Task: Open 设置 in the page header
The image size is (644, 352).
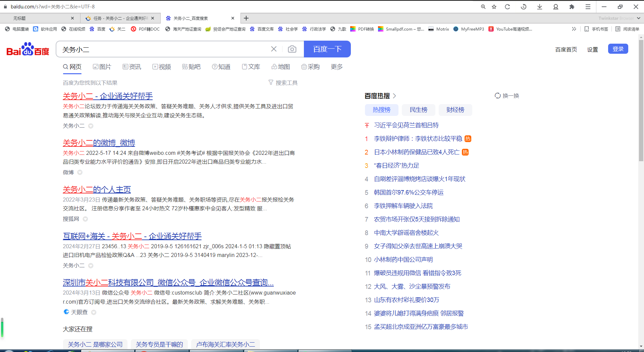Action: (593, 49)
